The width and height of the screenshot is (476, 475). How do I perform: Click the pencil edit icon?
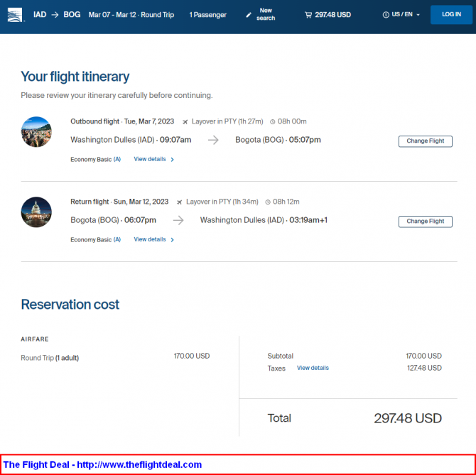click(249, 15)
